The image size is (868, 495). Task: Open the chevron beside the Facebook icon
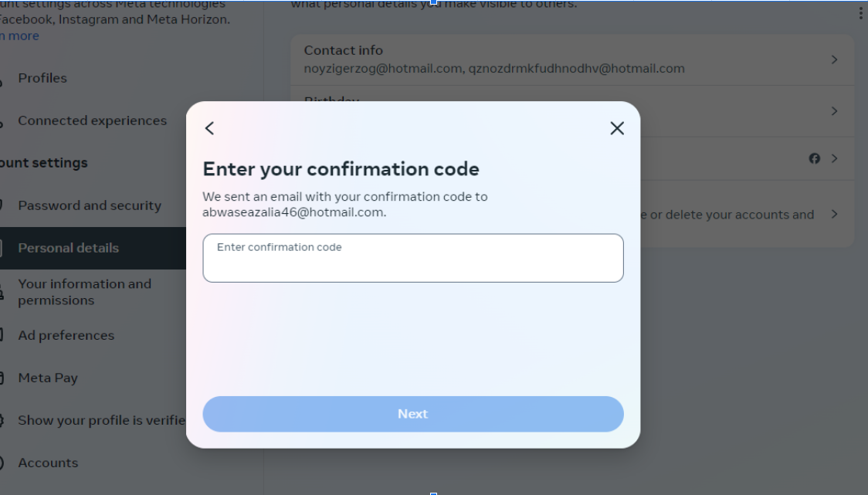click(834, 158)
